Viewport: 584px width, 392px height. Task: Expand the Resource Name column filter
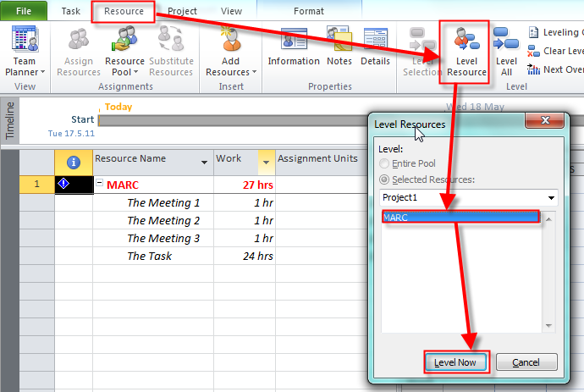click(x=204, y=162)
